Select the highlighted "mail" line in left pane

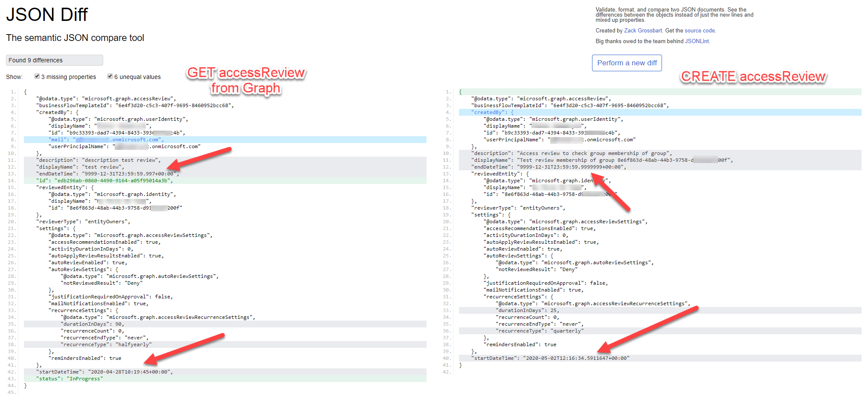(x=225, y=140)
